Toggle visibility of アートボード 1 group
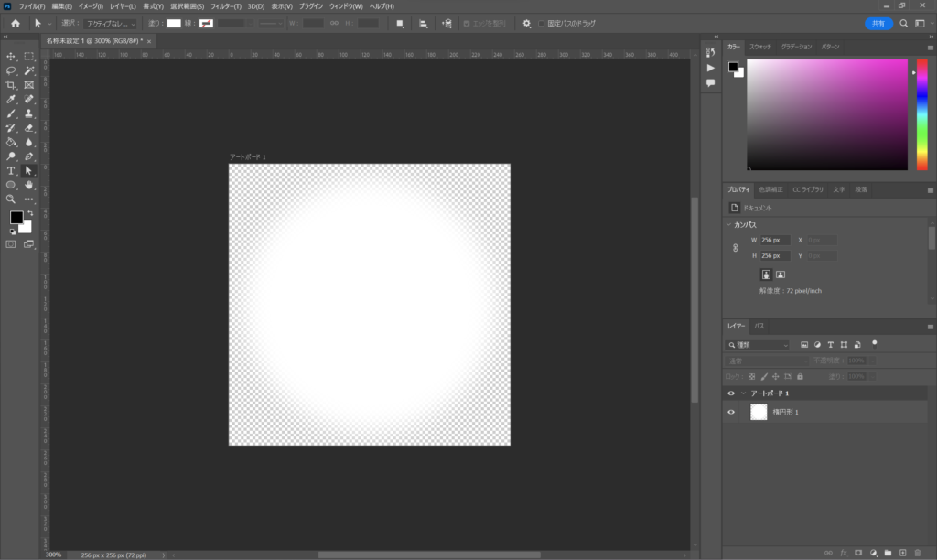 (730, 393)
